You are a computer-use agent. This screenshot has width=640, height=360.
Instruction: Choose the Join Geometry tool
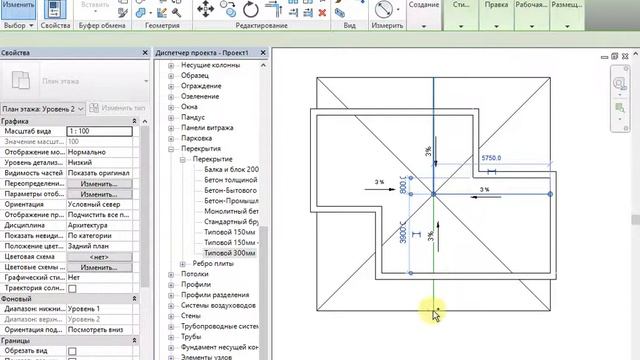[141, 13]
